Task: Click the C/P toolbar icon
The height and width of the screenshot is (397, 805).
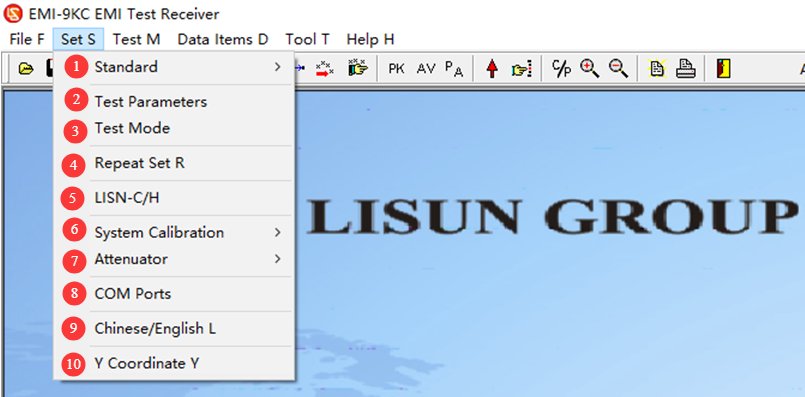Action: 561,68
